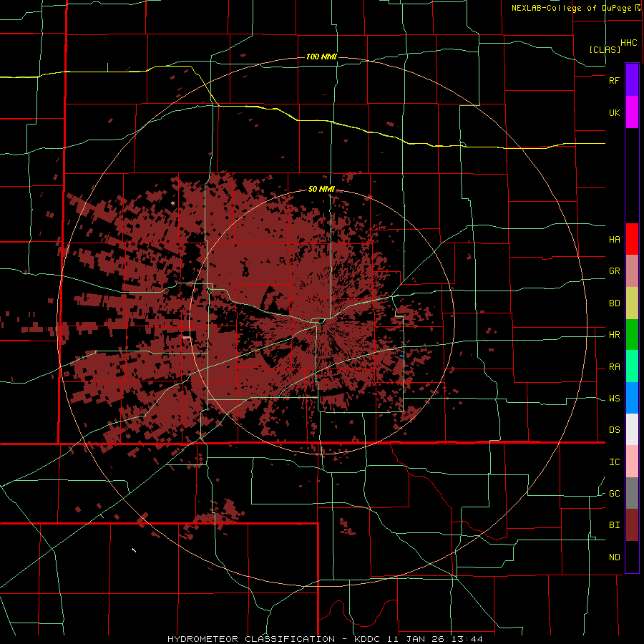Screen dimensions: 644x644
Task: Click the "[CLAS]" units label
Action: [605, 49]
